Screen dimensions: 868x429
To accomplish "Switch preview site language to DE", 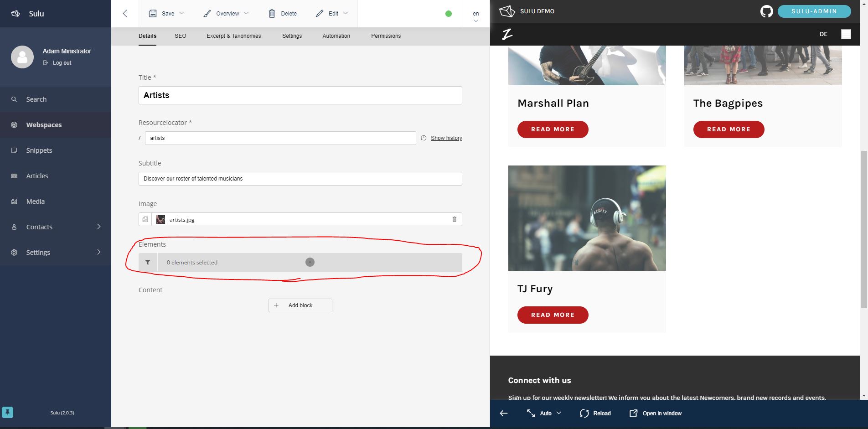I will click(x=823, y=34).
